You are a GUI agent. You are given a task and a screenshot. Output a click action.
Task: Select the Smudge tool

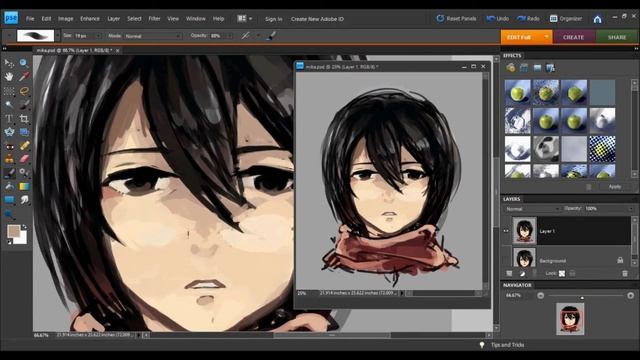24,200
